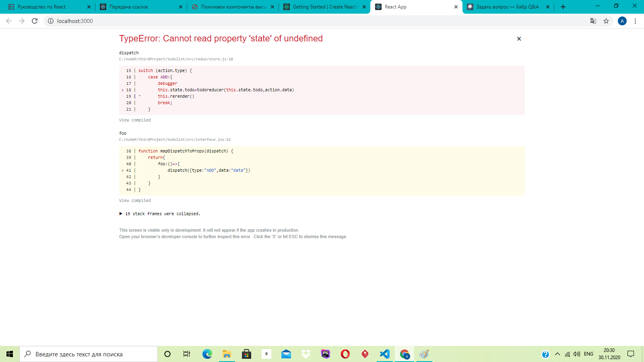644x362 pixels.
Task: Switch to the Задать вопрос Хабр Q&A tab
Action: pyautogui.click(x=508, y=7)
